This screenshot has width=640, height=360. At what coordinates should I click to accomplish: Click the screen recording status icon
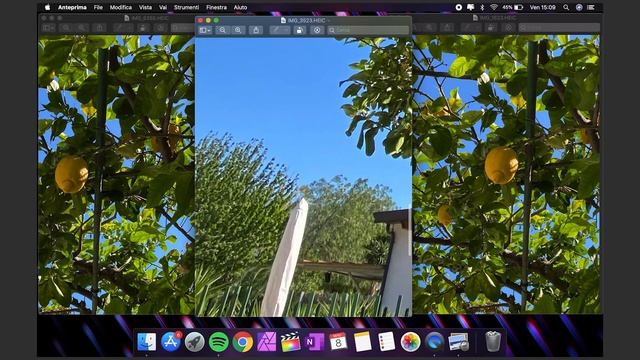point(458,7)
